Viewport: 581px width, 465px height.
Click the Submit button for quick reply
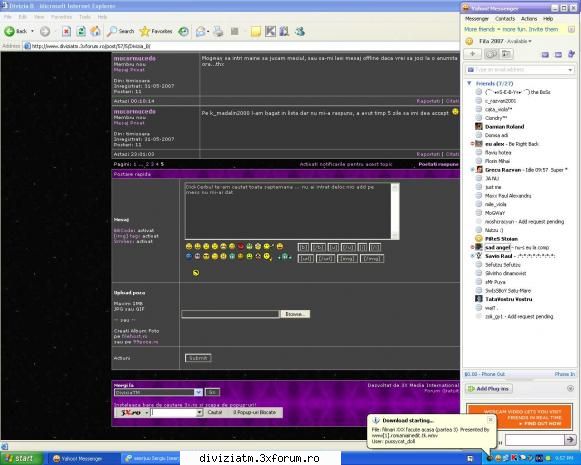[x=198, y=358]
